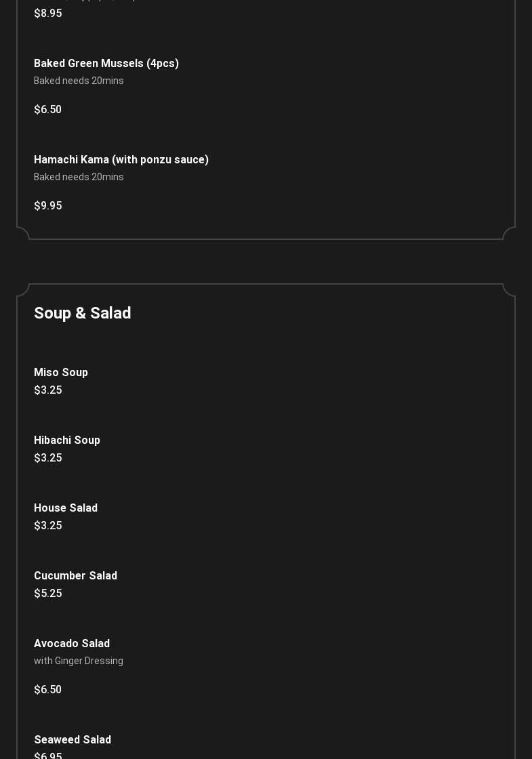
Task: Click the $6.50 price under Baked Green Mussels
Action: [48, 109]
